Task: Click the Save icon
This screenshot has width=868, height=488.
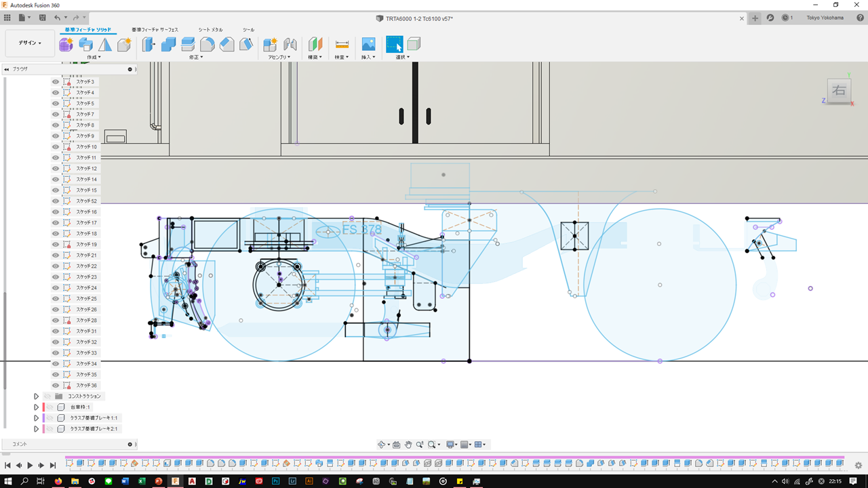Action: tap(43, 18)
